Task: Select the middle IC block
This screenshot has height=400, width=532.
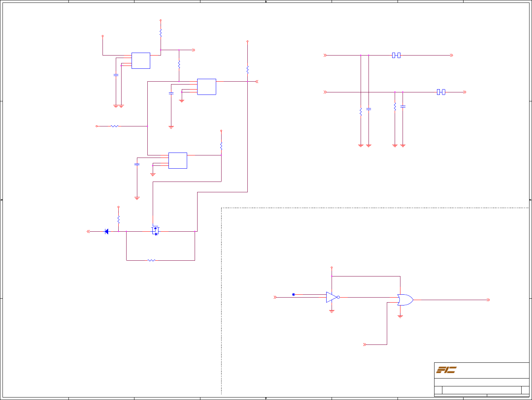Action: point(206,87)
